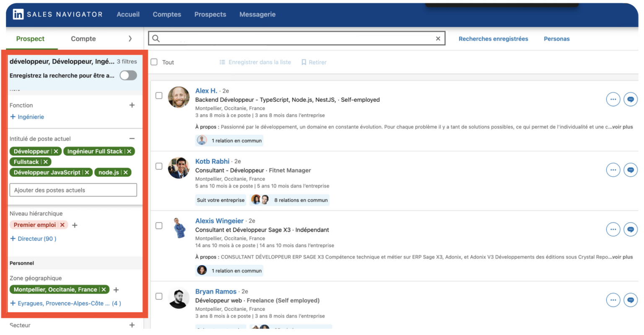This screenshot has height=335, width=644.
Task: Collapse the Intitulé de poste actuel section
Action: (x=132, y=138)
